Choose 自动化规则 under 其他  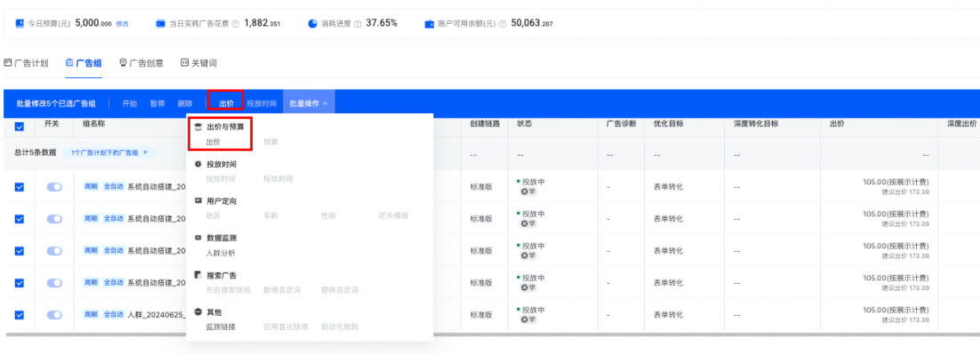(x=340, y=326)
